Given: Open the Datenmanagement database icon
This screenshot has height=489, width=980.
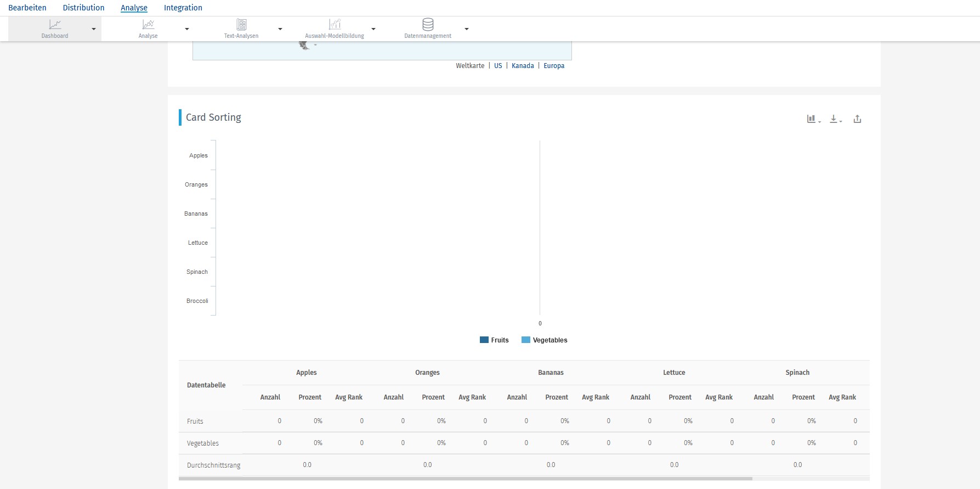Looking at the screenshot, I should pyautogui.click(x=428, y=25).
